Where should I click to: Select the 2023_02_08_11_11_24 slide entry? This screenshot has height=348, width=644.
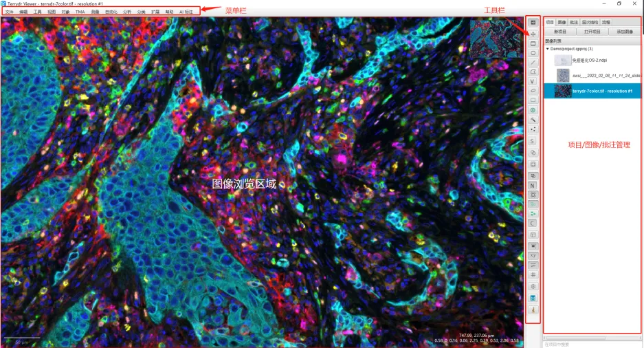coord(592,76)
